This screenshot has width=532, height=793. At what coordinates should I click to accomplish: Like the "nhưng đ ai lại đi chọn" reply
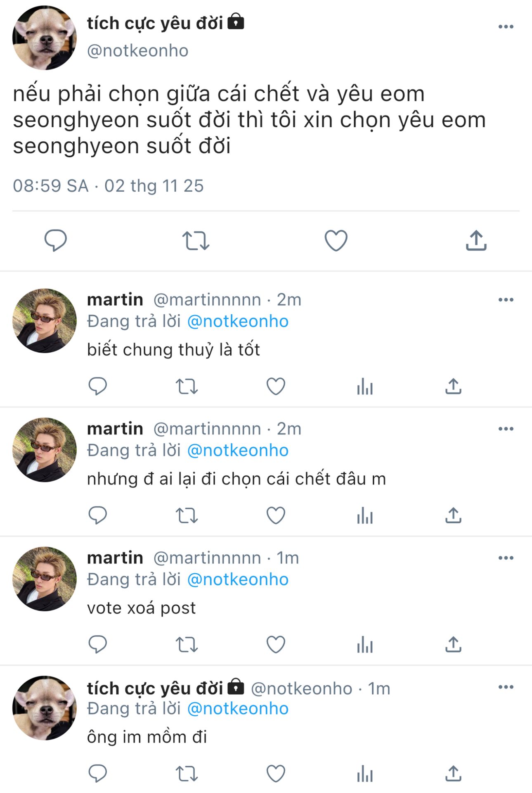(x=276, y=515)
